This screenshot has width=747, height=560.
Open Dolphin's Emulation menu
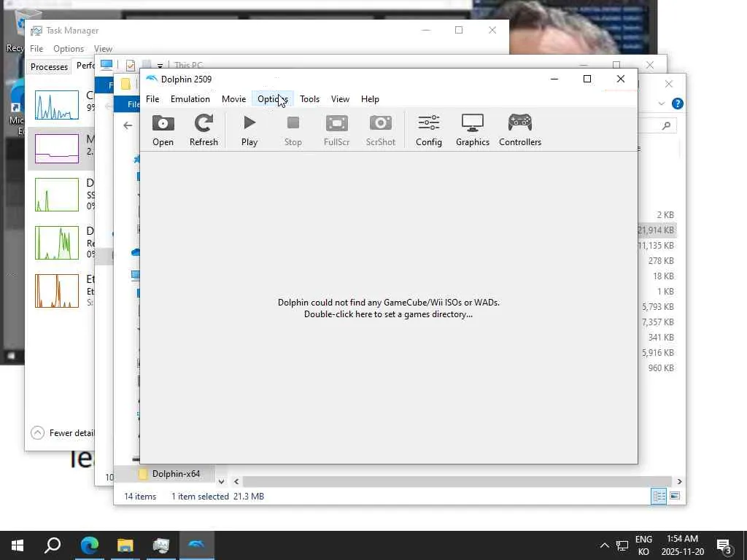click(x=190, y=99)
